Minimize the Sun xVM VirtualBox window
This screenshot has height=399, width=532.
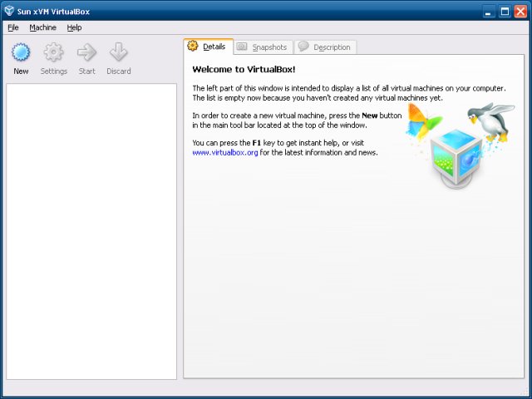[x=489, y=12]
